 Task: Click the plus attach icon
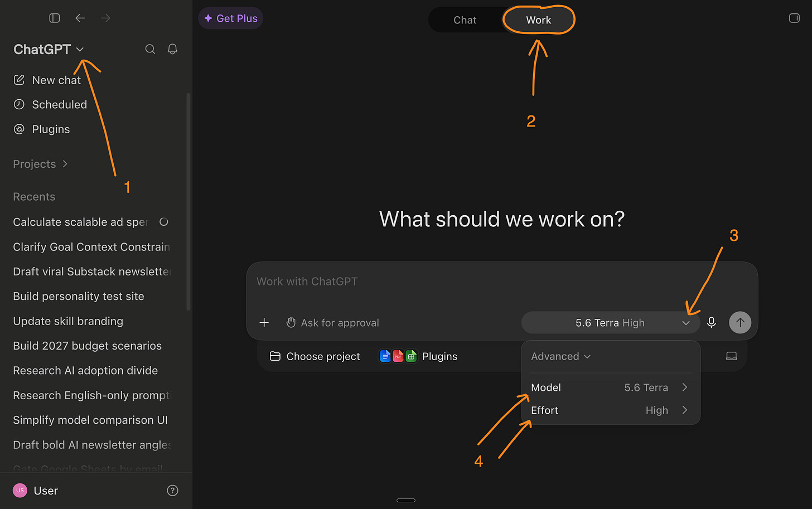(x=264, y=322)
